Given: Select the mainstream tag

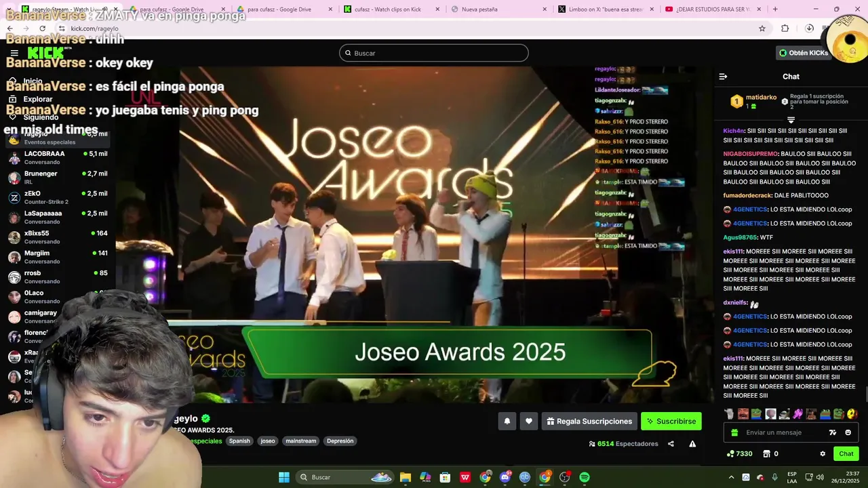Looking at the screenshot, I should (x=300, y=441).
